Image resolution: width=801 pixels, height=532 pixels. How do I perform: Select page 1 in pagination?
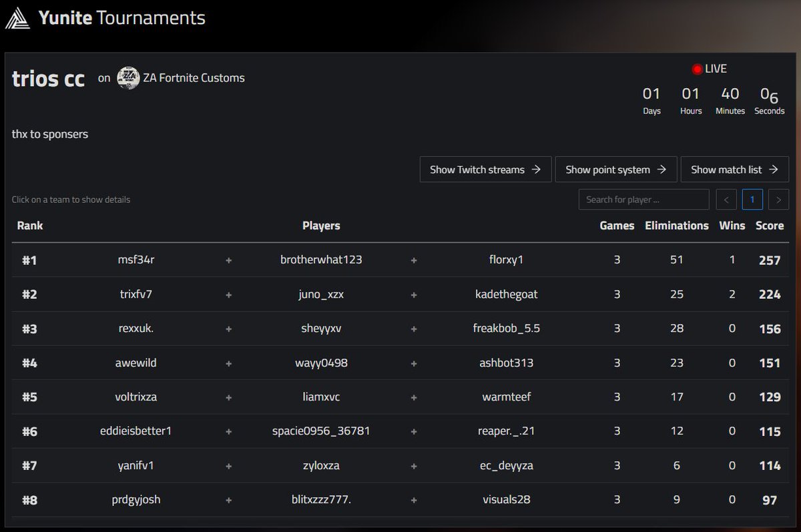pyautogui.click(x=752, y=200)
